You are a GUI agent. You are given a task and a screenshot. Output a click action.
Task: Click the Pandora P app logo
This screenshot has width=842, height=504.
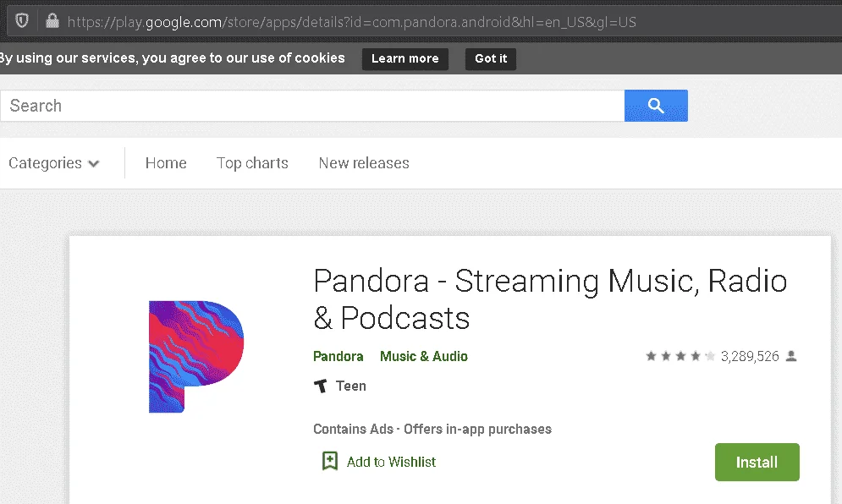(196, 356)
